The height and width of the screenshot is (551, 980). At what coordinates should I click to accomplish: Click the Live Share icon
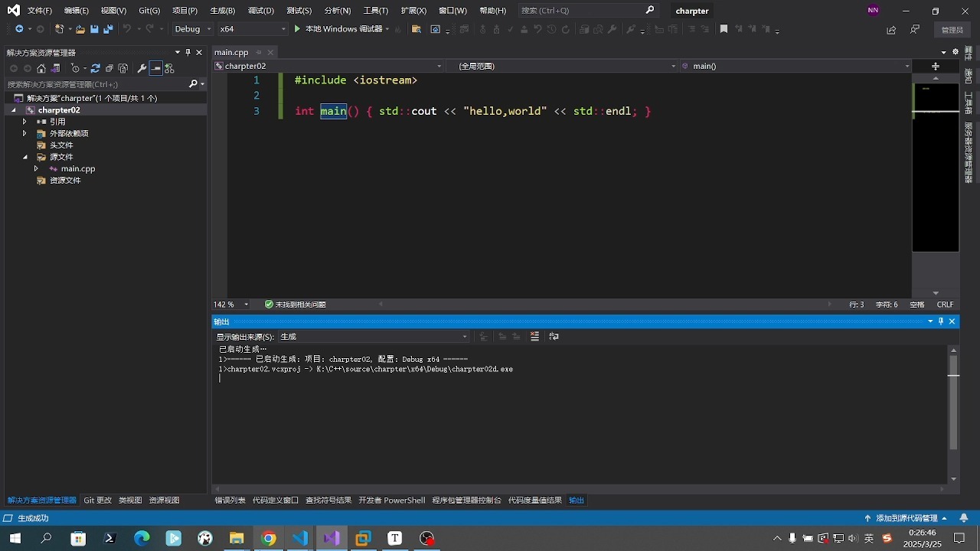coord(891,30)
